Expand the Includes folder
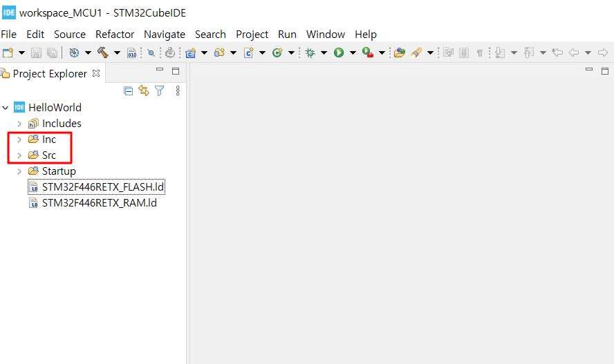Viewport: 614px width, 364px height. point(19,124)
